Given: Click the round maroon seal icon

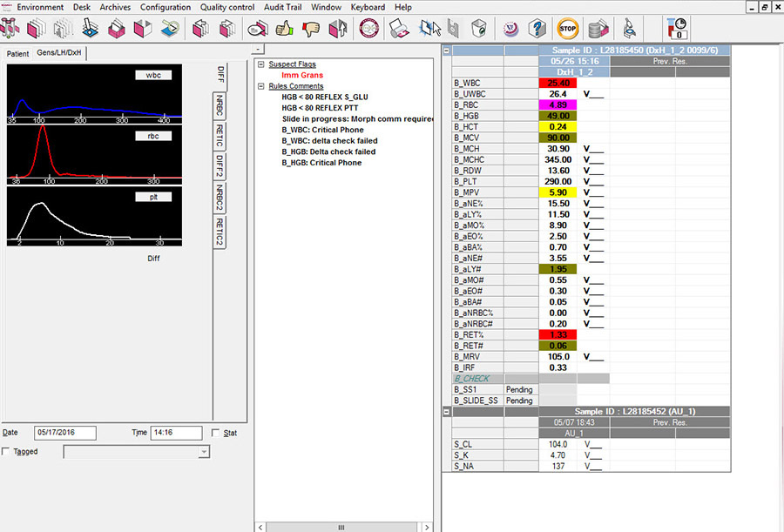Looking at the screenshot, I should tap(369, 29).
